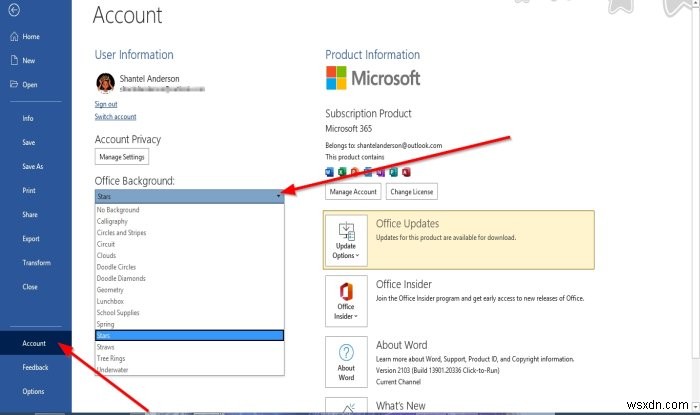
Task: Click the Manage Account button
Action: 353,191
